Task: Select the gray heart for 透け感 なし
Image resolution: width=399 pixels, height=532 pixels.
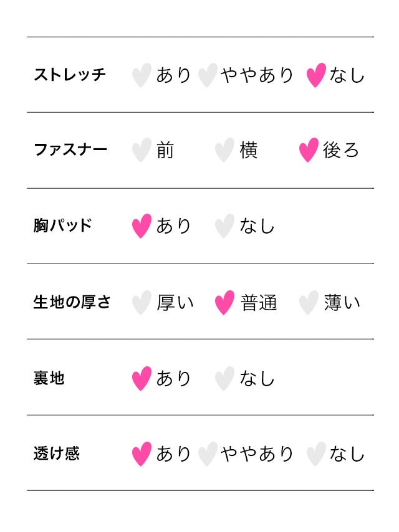Action: click(x=316, y=454)
